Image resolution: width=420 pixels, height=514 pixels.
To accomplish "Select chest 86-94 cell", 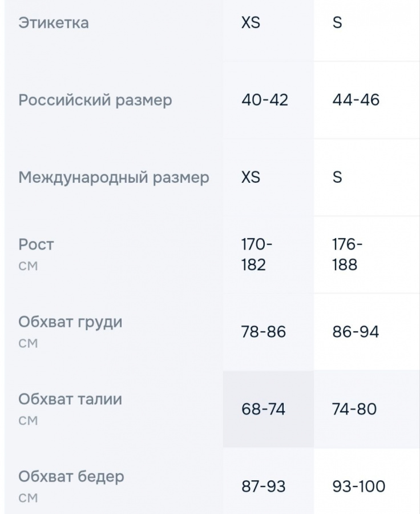I will tap(356, 332).
